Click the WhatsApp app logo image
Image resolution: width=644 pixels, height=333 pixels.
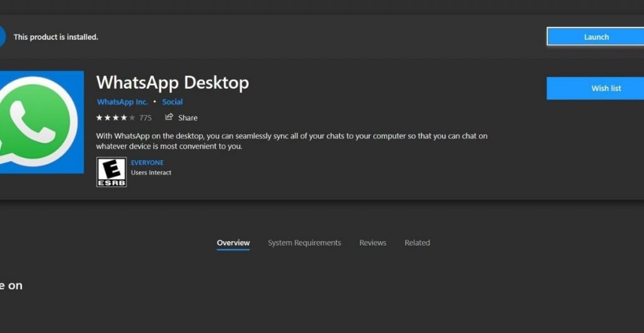(x=41, y=122)
